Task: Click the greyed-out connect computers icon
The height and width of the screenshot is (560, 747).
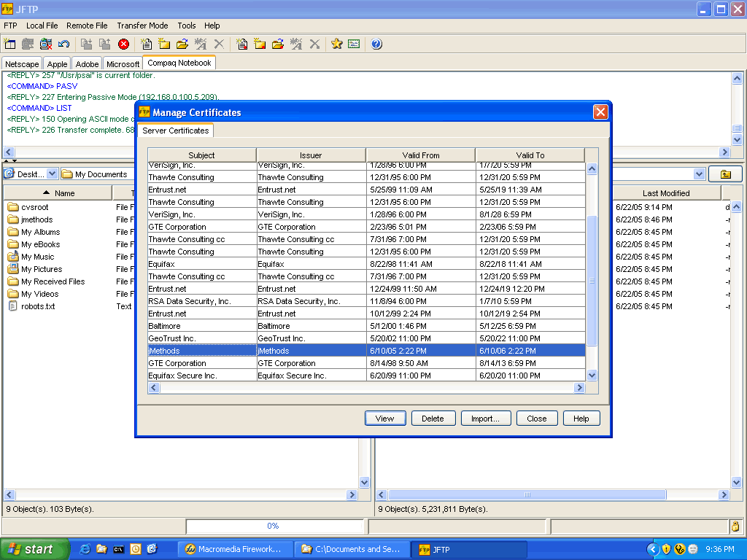Action: click(x=28, y=44)
